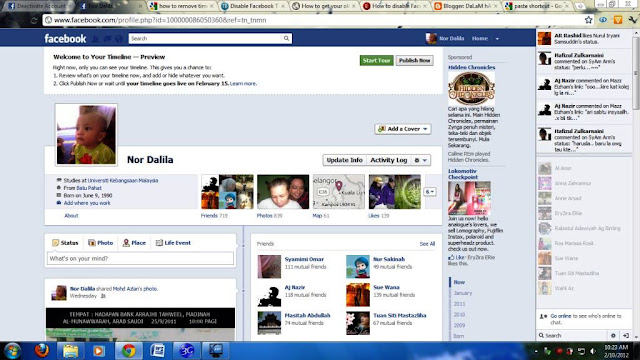Click Like thumbs-up under Lokomotiv ad
640x360 pixels.
[x=451, y=258]
